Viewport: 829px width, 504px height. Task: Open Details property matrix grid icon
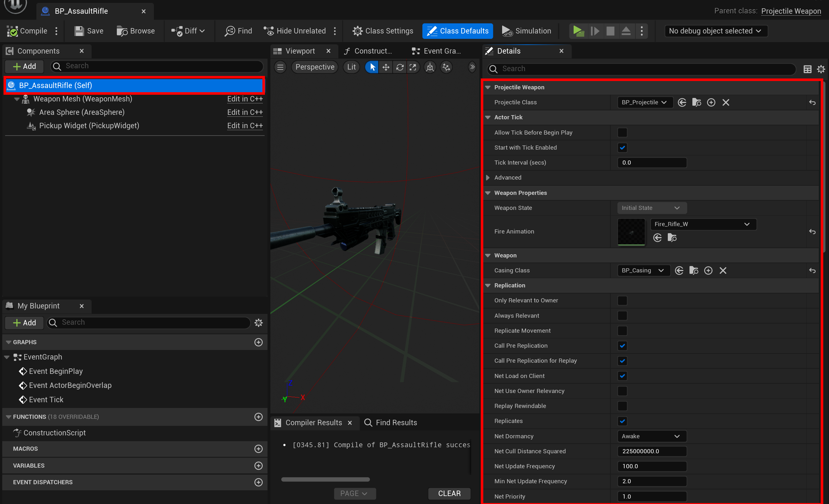[x=807, y=69]
